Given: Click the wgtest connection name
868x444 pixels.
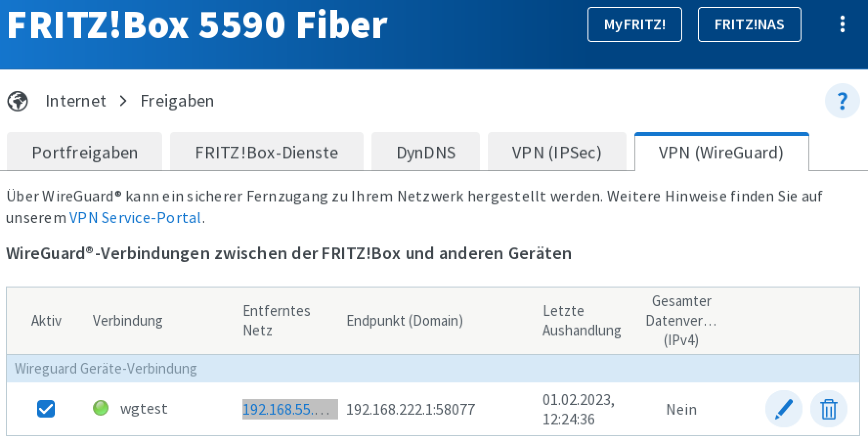Looking at the screenshot, I should click(144, 408).
